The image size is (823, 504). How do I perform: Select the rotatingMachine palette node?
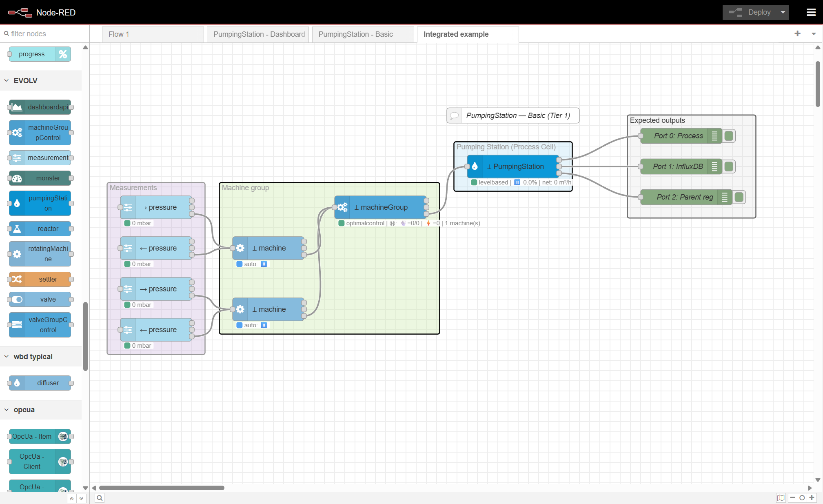[40, 254]
